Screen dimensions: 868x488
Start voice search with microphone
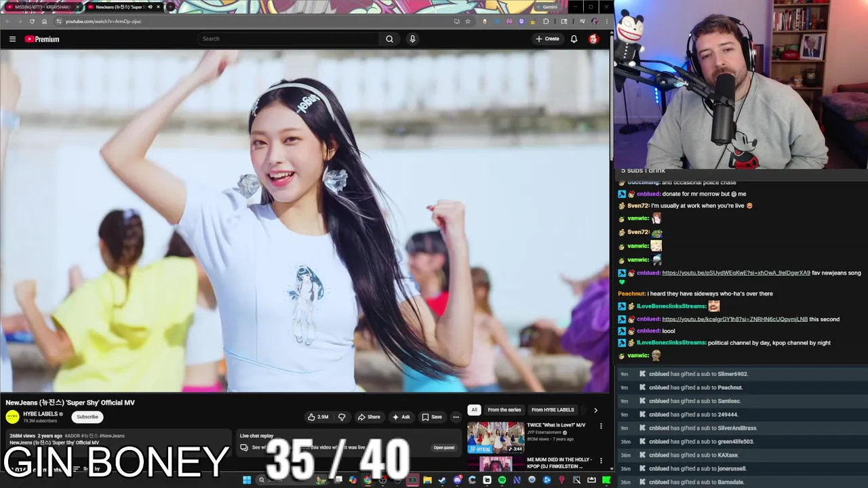[412, 39]
